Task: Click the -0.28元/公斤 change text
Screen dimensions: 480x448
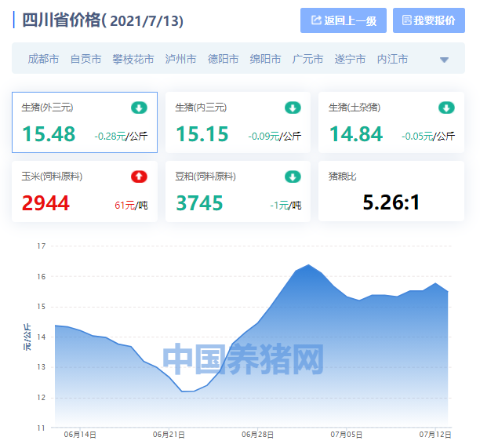Action: pos(121,137)
